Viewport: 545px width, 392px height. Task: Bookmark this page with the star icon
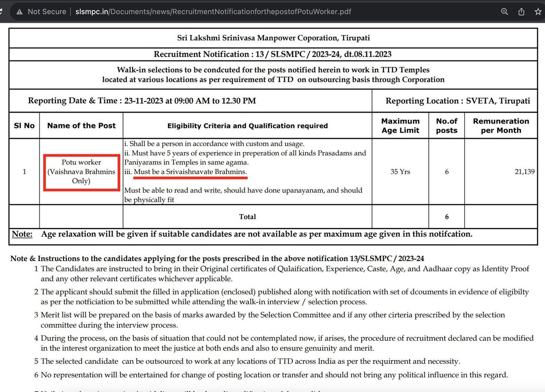point(538,12)
